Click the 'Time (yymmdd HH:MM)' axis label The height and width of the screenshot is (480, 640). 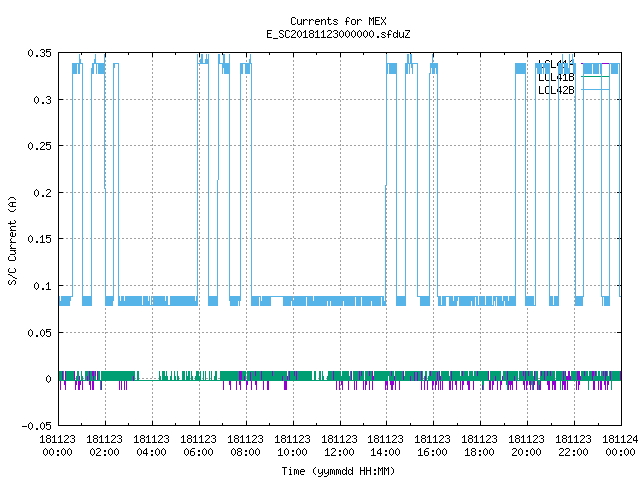click(x=338, y=471)
